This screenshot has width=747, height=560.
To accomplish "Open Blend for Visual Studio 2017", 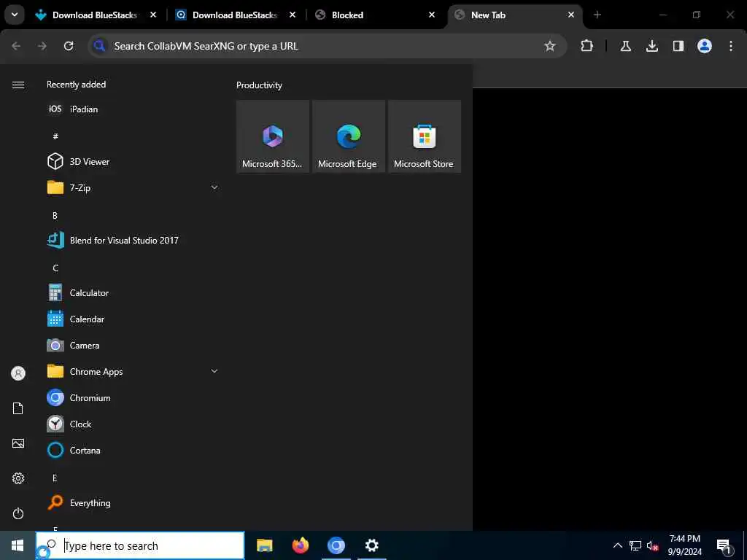I will (133, 241).
